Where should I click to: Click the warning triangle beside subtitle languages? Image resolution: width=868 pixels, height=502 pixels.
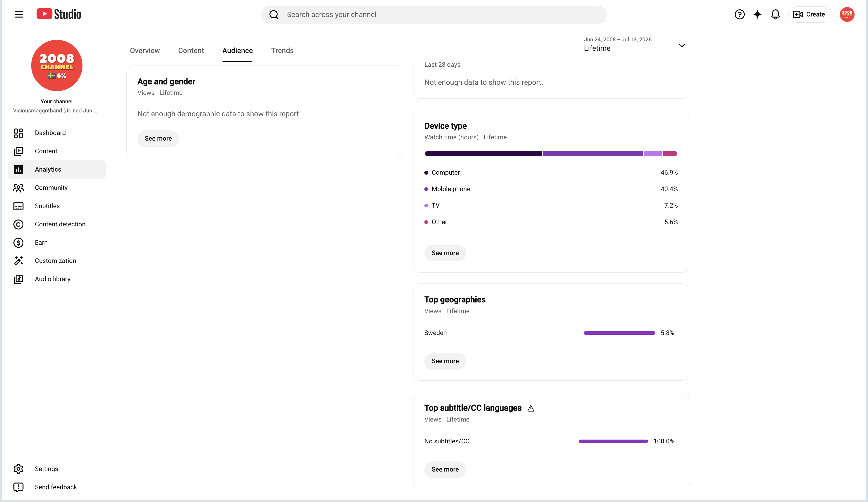point(531,409)
